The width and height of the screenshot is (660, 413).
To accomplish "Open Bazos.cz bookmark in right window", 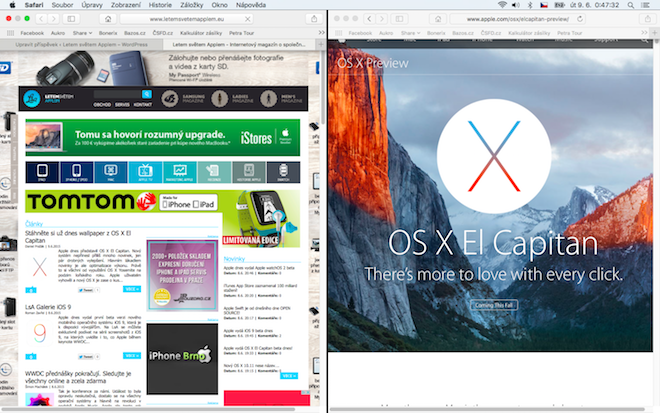I will point(463,33).
